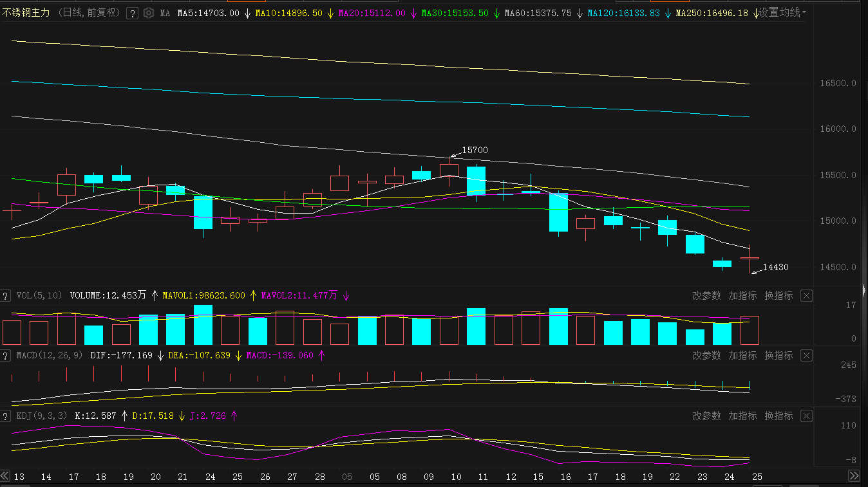
Task: Open the gear settings icon before MA
Action: pos(149,13)
